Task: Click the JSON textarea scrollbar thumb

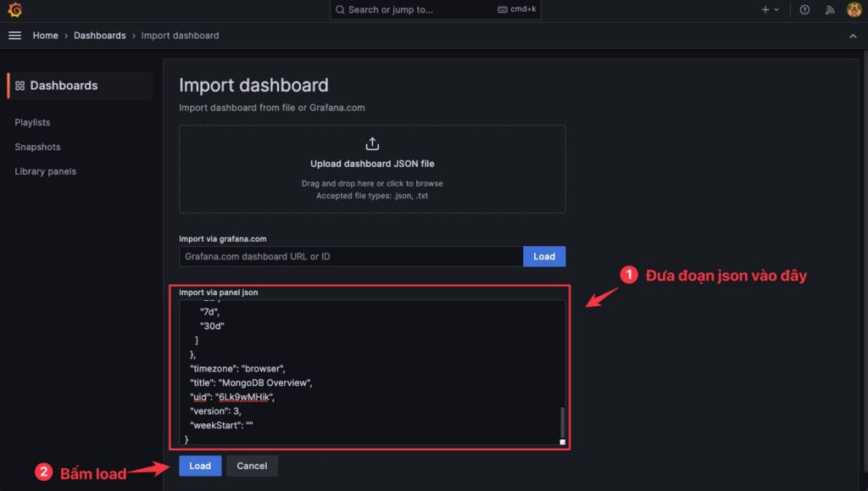Action: (x=562, y=422)
